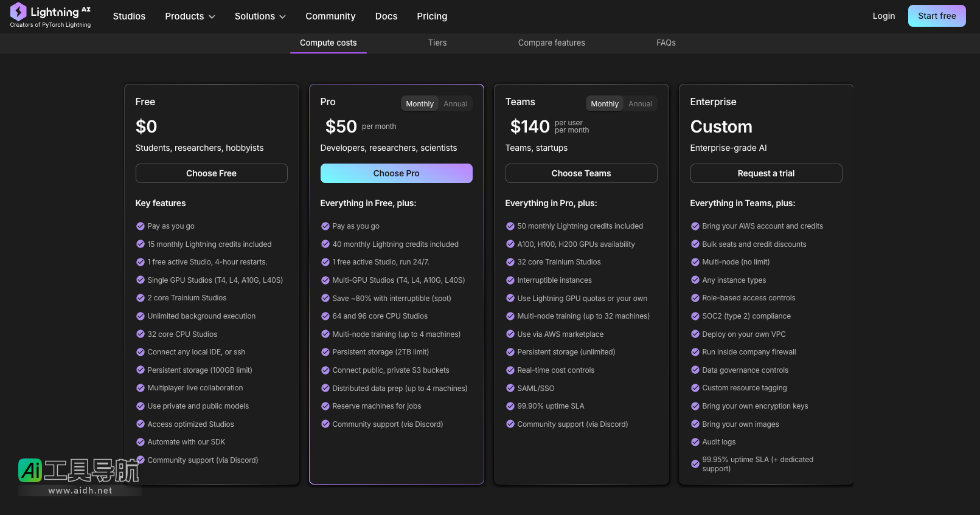
Task: Switch Teams plan billing to Annual
Action: click(x=640, y=104)
